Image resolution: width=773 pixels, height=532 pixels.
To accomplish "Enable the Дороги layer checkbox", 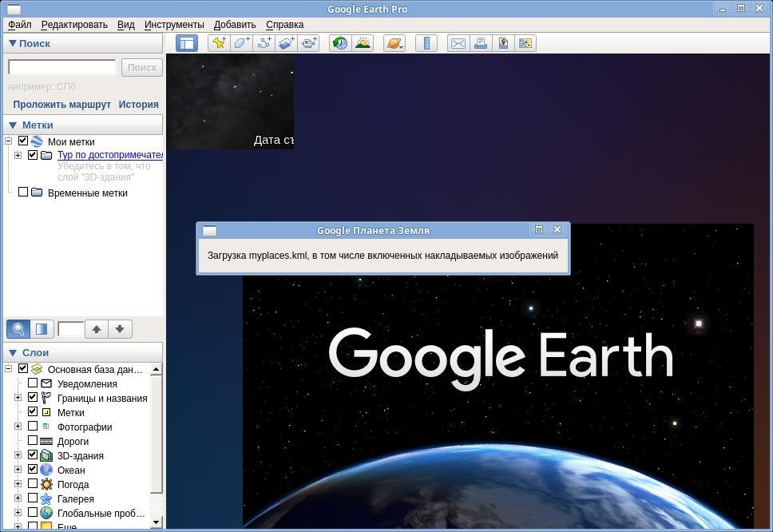I will [x=33, y=440].
